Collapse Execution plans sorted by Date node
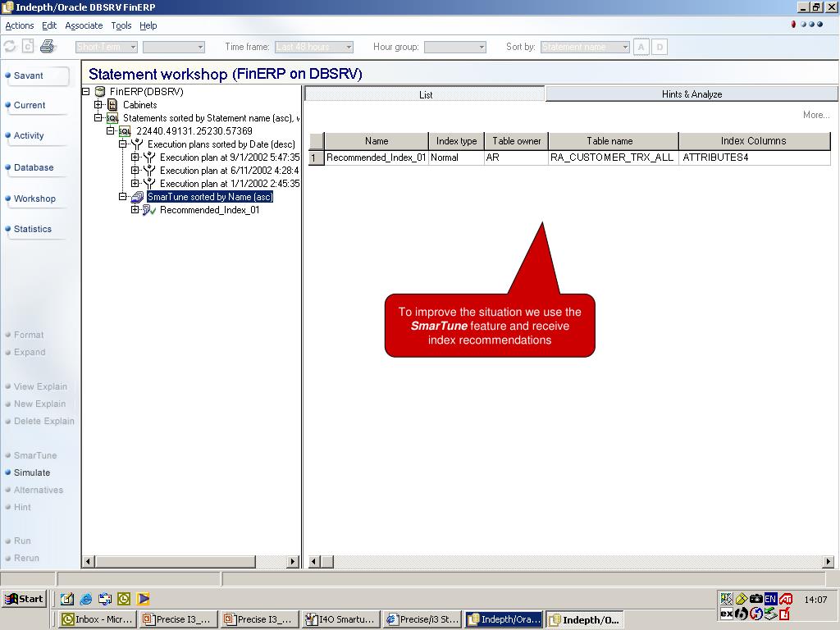Viewport: 840px width, 630px height. point(123,144)
